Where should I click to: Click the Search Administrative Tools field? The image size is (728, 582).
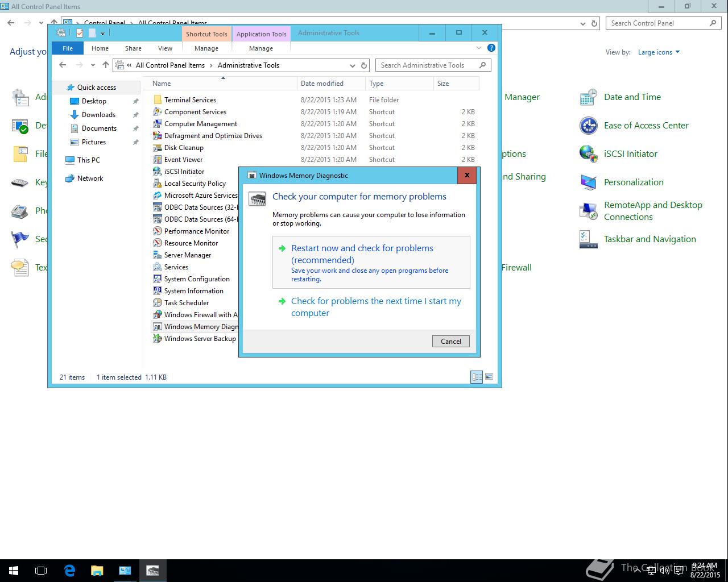(433, 65)
